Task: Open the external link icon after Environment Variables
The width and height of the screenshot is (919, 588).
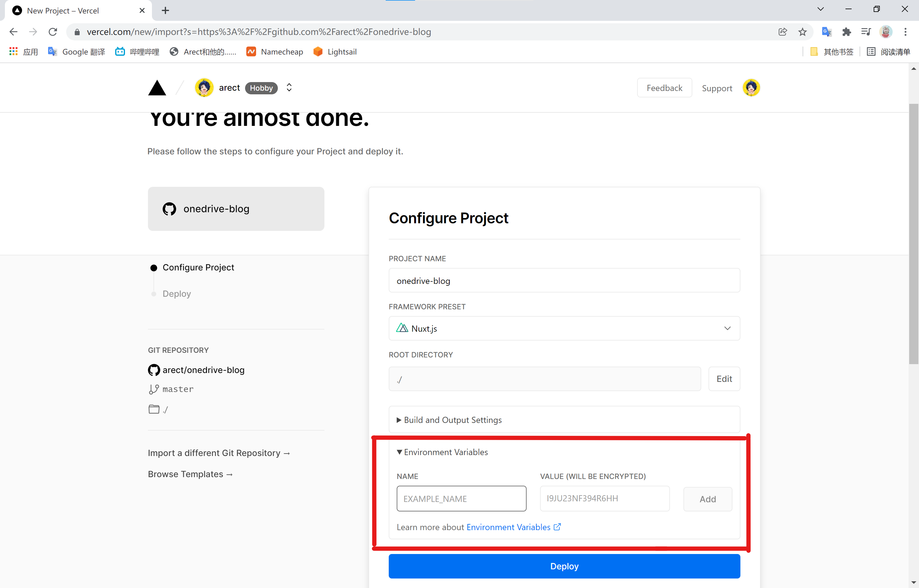Action: click(x=558, y=527)
